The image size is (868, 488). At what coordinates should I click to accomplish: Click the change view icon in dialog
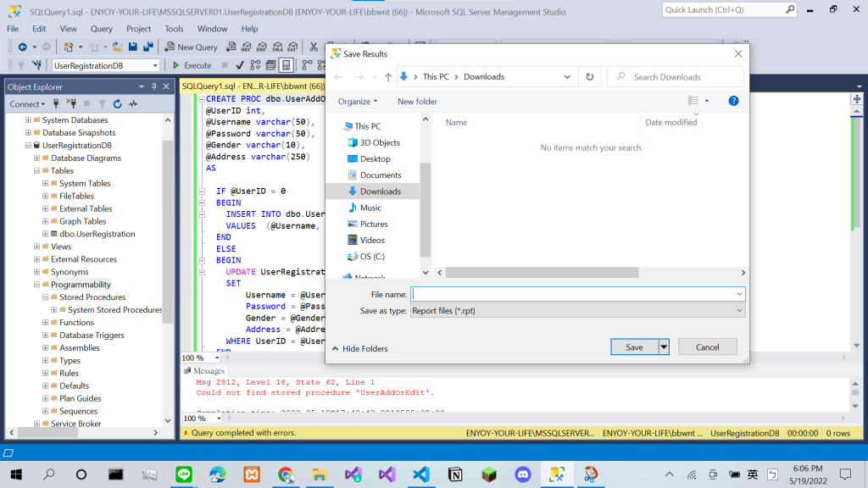(693, 101)
